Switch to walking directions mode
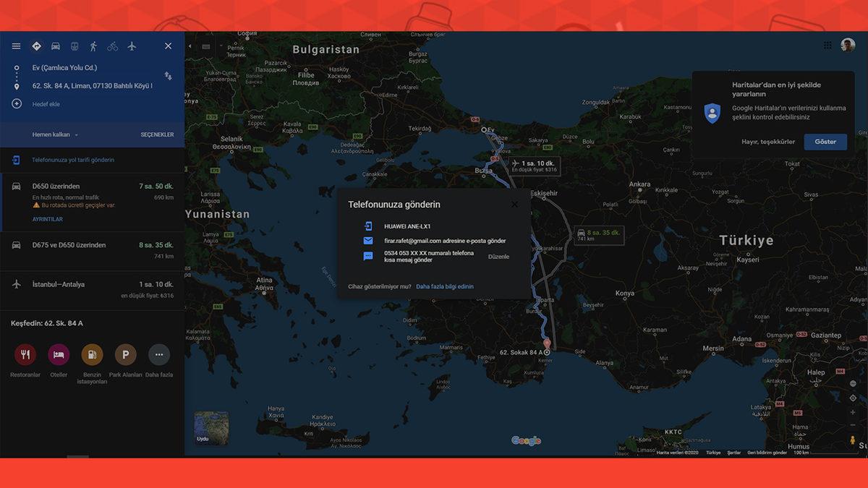Viewport: 868px width, 488px height. pyautogui.click(x=93, y=45)
